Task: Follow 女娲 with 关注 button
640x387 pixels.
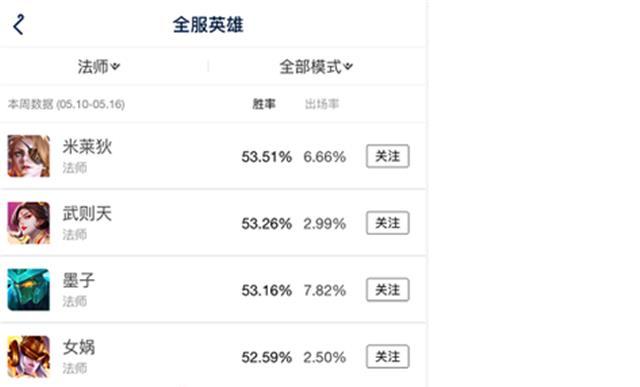Action: click(x=388, y=356)
